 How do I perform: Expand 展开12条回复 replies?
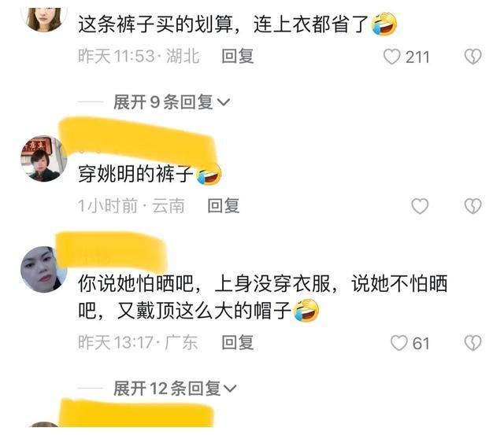(x=175, y=389)
